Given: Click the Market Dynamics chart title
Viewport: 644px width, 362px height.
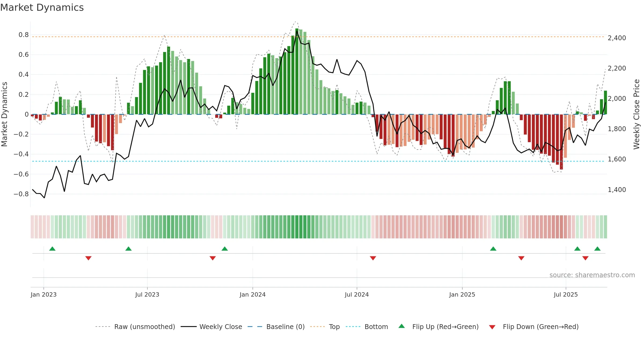Looking at the screenshot, I should tap(42, 8).
